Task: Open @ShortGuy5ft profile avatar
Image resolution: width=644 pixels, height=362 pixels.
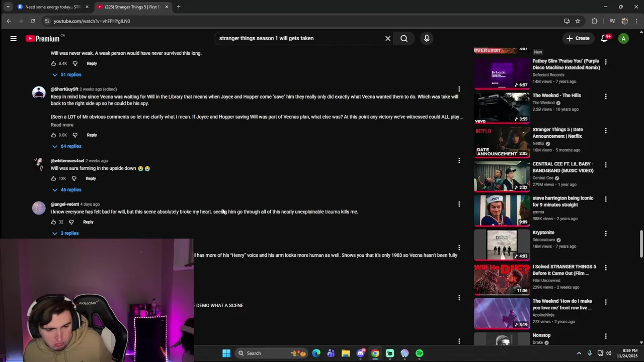Action: [39, 93]
